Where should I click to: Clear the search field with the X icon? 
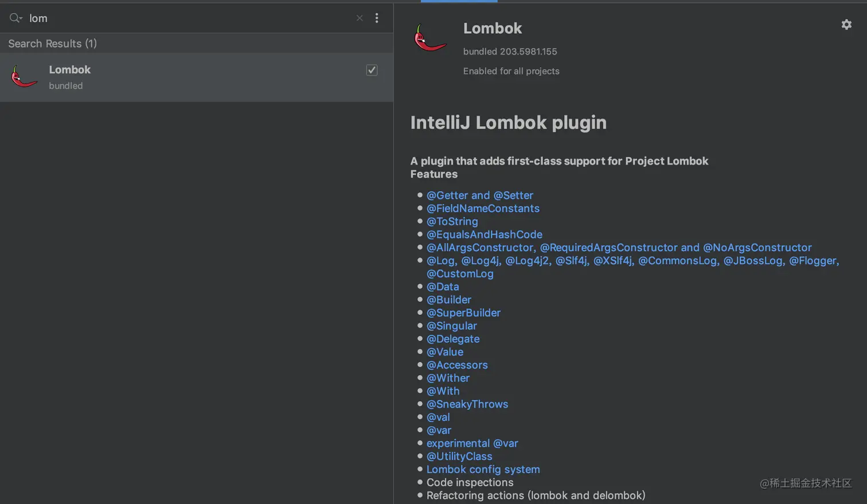[x=359, y=18]
